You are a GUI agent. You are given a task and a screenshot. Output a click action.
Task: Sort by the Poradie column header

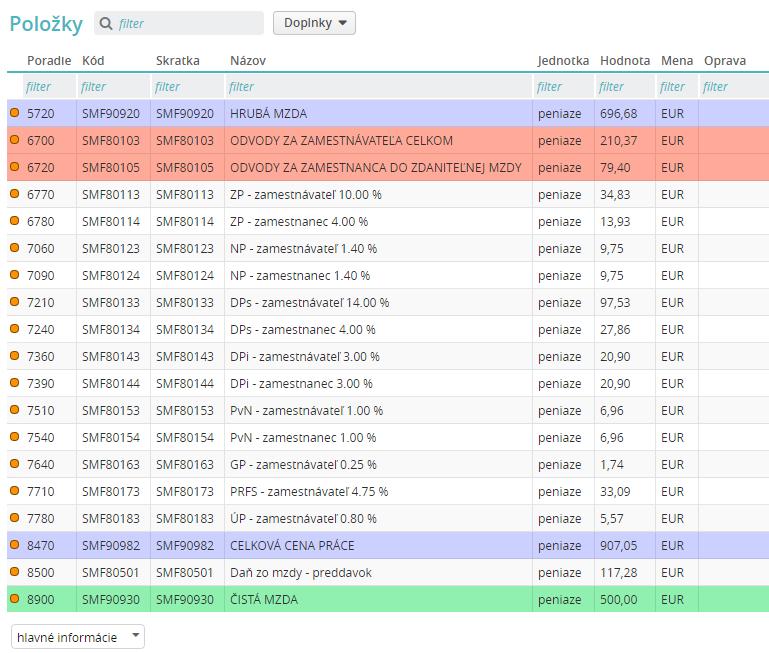click(x=49, y=61)
